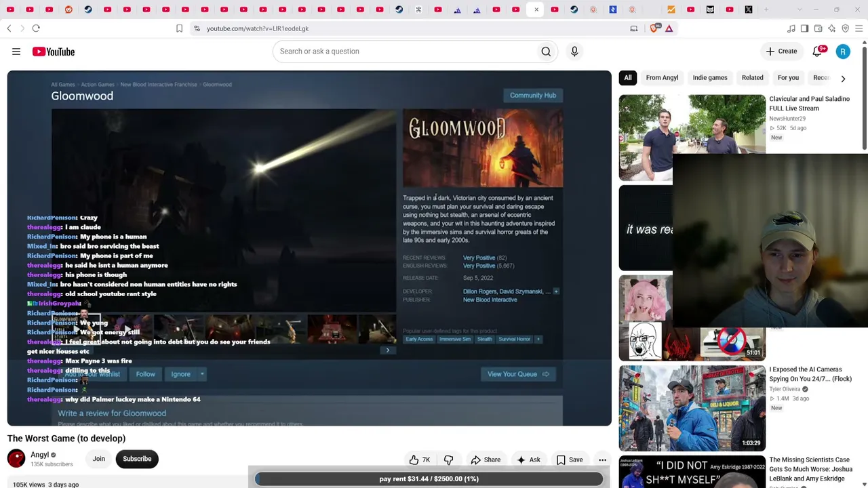Open Angyl channel name link
Viewport: 868px width, 488px height.
(x=40, y=455)
